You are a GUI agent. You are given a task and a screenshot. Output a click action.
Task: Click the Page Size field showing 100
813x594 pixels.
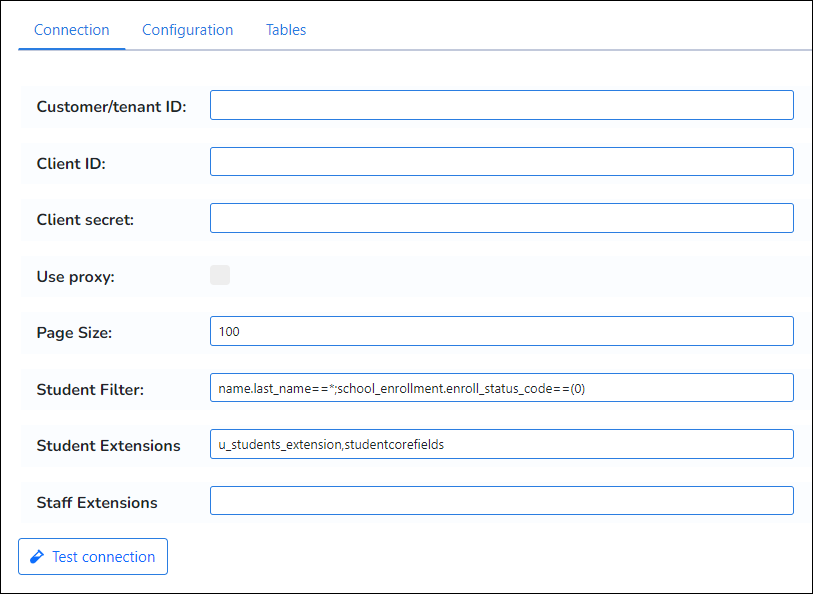(x=501, y=332)
